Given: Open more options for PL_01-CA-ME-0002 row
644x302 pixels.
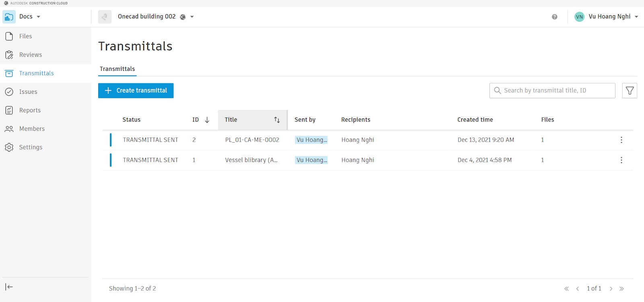Looking at the screenshot, I should point(621,140).
